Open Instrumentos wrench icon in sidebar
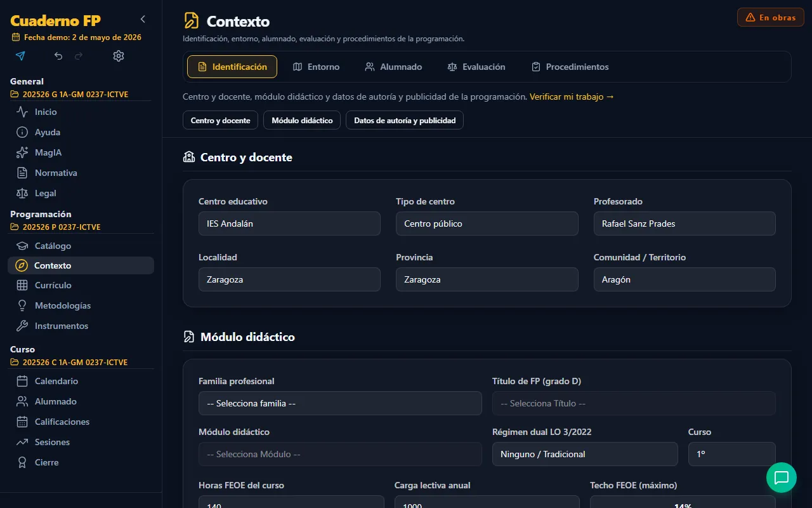812x508 pixels. pyautogui.click(x=22, y=326)
